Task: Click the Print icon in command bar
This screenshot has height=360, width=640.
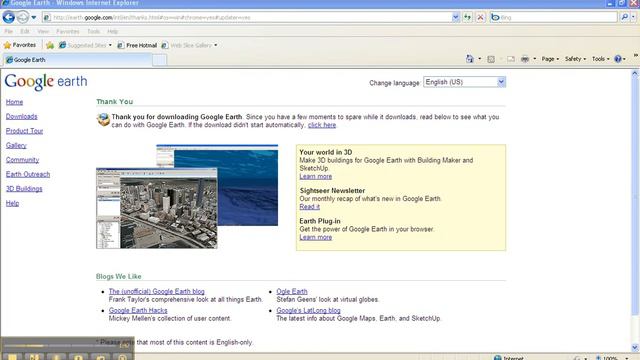Action: coord(525,59)
